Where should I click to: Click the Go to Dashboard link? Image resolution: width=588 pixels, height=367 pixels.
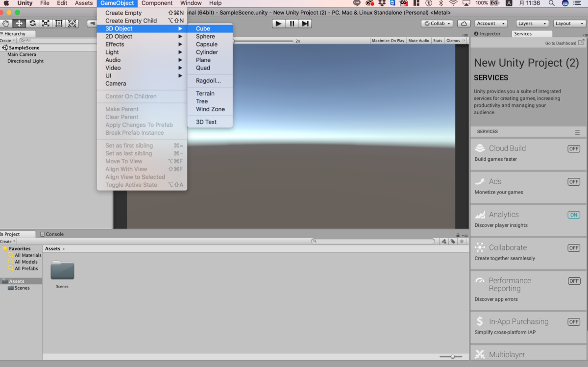point(561,43)
